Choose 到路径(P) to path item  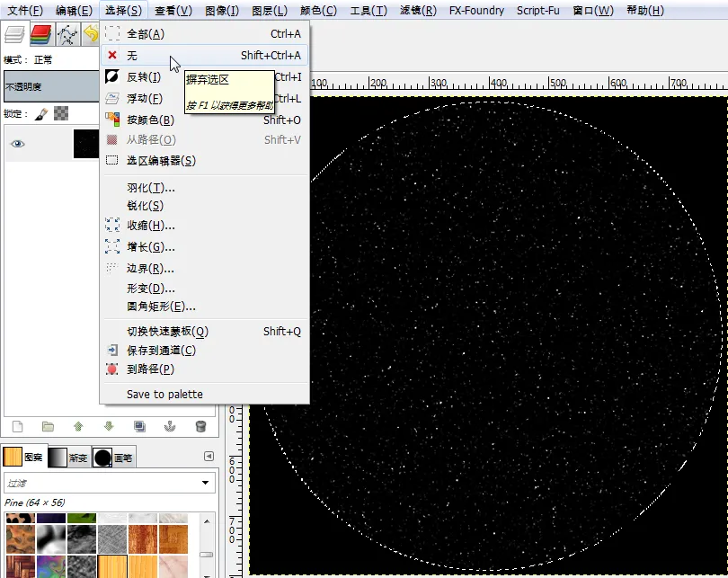pyautogui.click(x=204, y=369)
